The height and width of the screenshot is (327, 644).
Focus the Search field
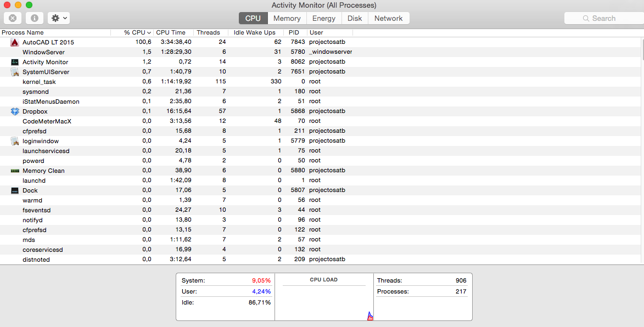pyautogui.click(x=604, y=19)
